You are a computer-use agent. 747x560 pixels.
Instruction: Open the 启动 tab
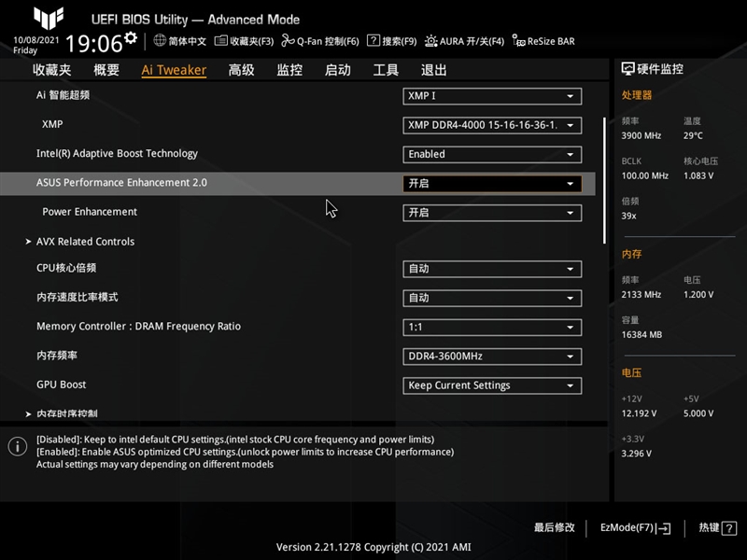(x=338, y=70)
